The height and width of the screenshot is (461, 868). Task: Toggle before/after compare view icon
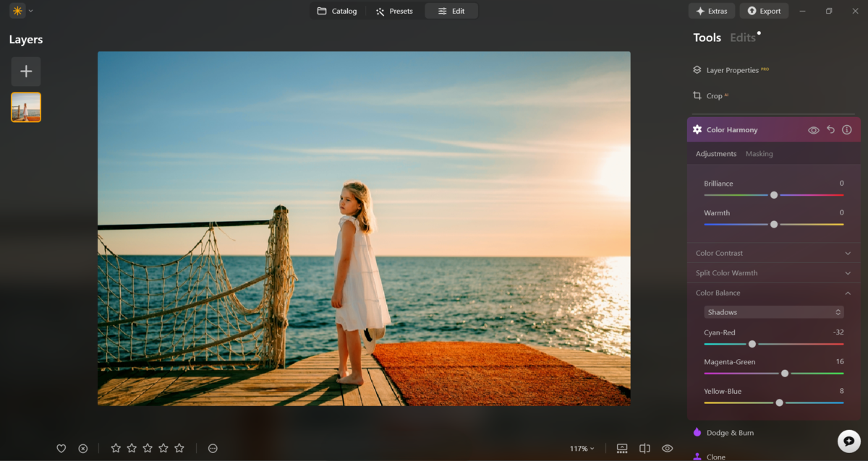644,449
